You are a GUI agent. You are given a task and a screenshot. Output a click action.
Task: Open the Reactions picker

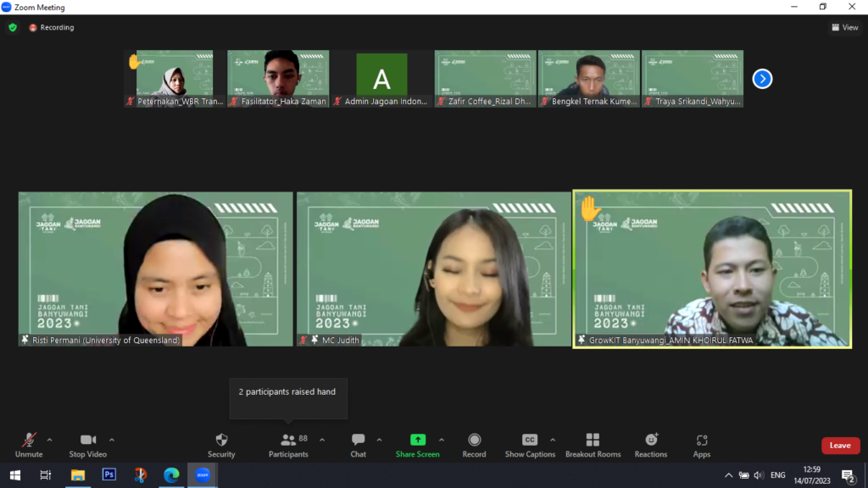651,444
